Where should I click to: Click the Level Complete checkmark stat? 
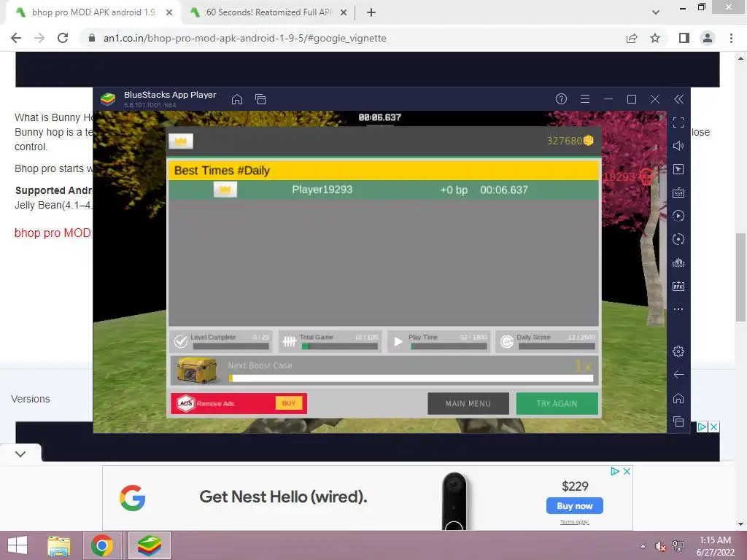181,341
